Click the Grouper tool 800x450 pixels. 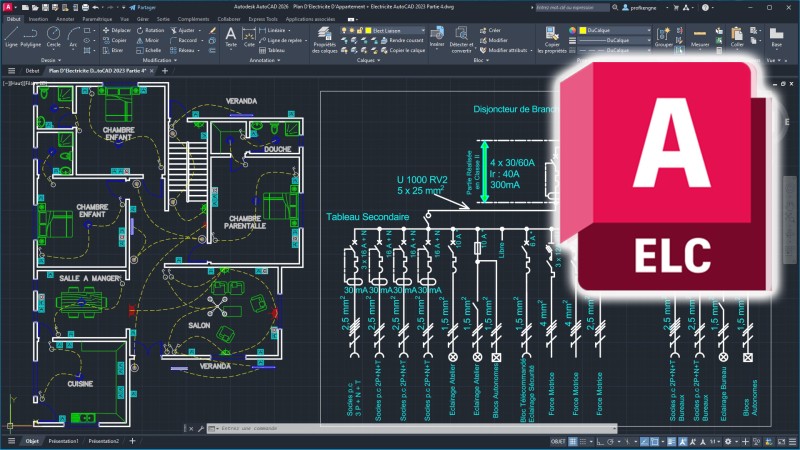663,37
